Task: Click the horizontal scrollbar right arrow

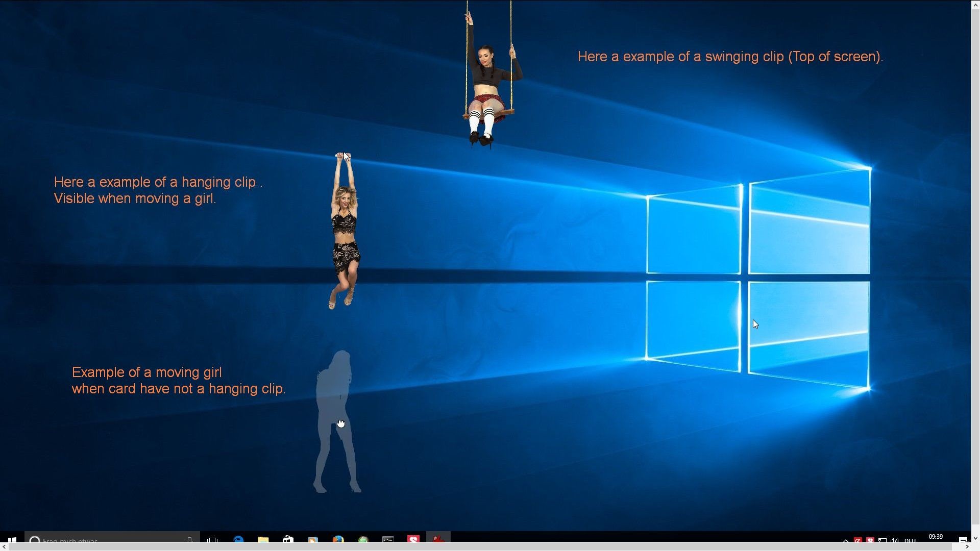Action: 967,547
